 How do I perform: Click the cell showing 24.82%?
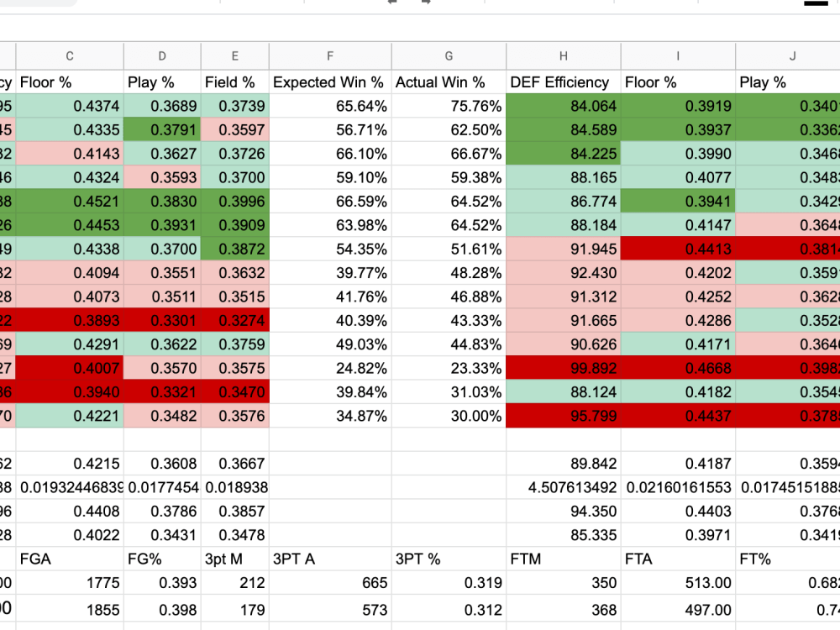click(330, 368)
